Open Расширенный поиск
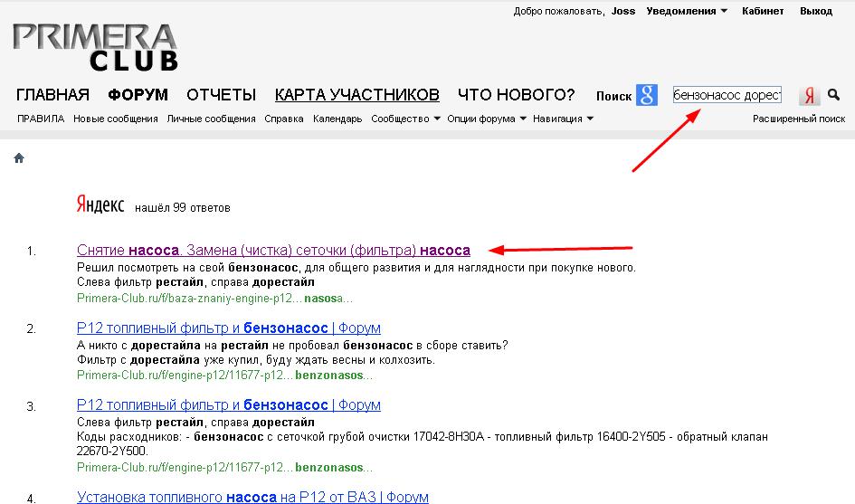855x504 pixels. pyautogui.click(x=799, y=119)
